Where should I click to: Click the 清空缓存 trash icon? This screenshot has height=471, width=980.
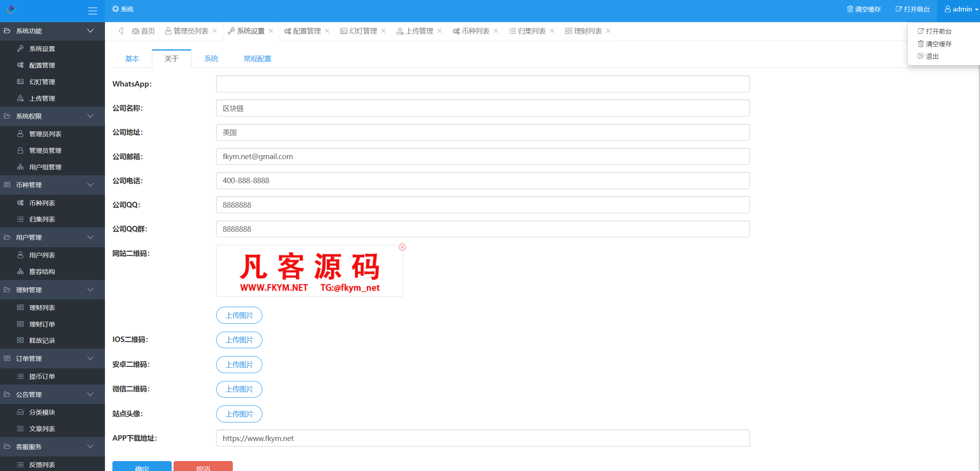[x=849, y=9]
